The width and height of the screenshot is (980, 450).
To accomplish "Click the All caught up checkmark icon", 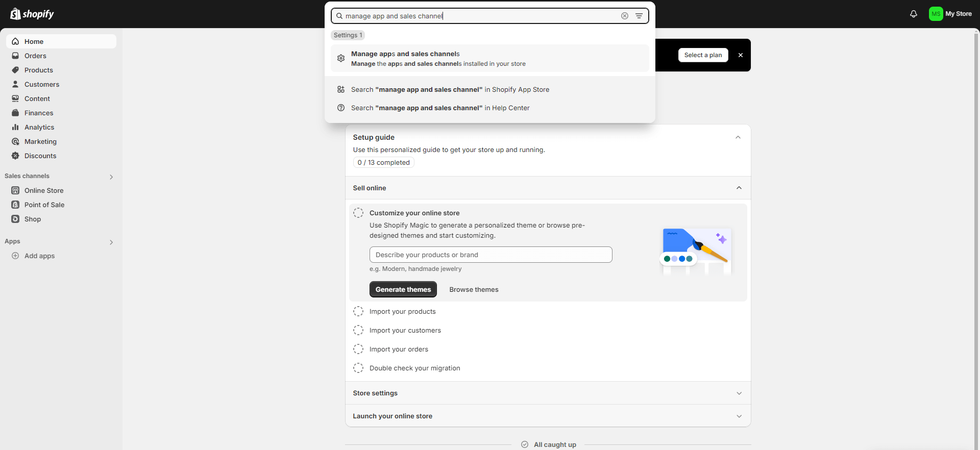I will (525, 444).
